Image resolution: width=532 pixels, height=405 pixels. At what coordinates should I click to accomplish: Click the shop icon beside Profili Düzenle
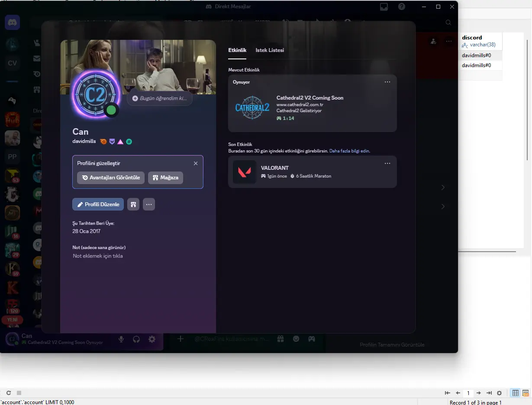point(133,204)
